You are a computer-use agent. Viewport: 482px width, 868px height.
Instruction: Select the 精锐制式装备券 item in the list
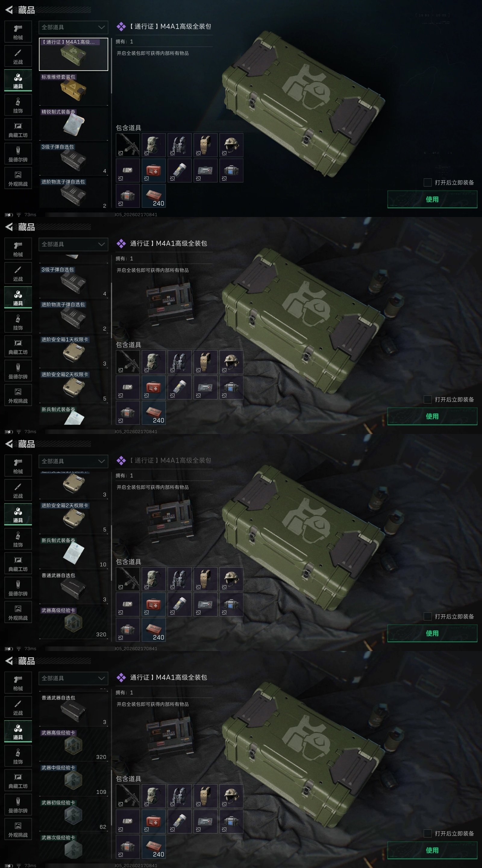[x=74, y=124]
